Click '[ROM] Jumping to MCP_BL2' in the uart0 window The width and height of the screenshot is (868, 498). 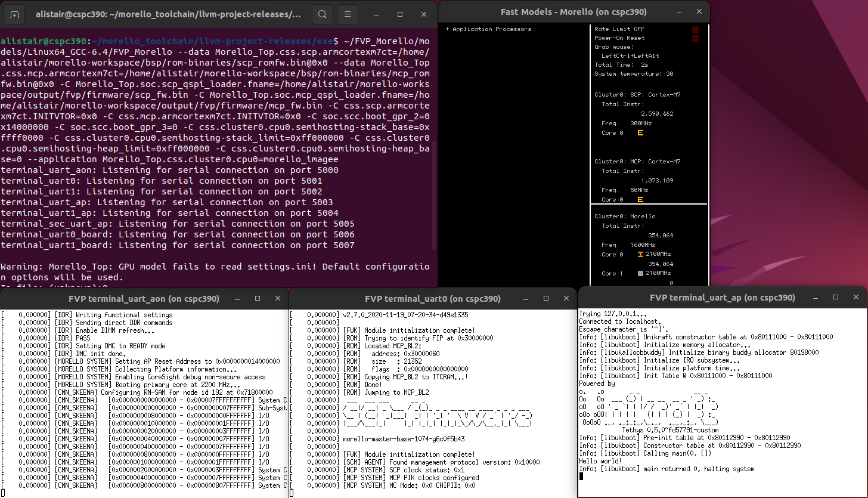coord(386,392)
